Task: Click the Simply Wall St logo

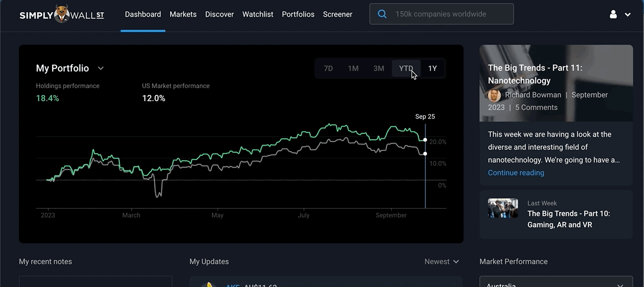Action: (62, 14)
